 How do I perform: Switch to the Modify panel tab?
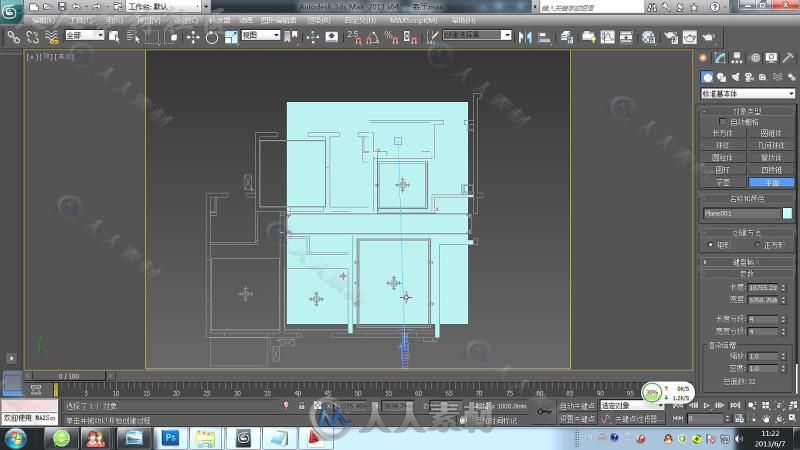click(x=720, y=58)
